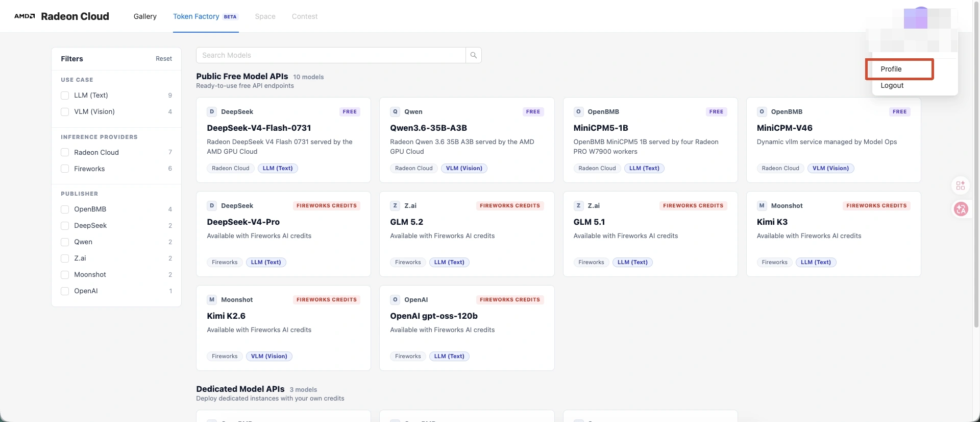This screenshot has width=980, height=422.
Task: Click the grid sparkle floating icon
Action: click(961, 185)
